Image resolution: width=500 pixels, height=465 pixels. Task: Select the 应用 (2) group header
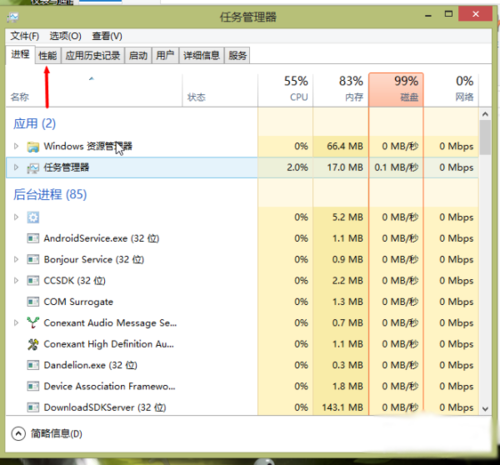pyautogui.click(x=35, y=124)
